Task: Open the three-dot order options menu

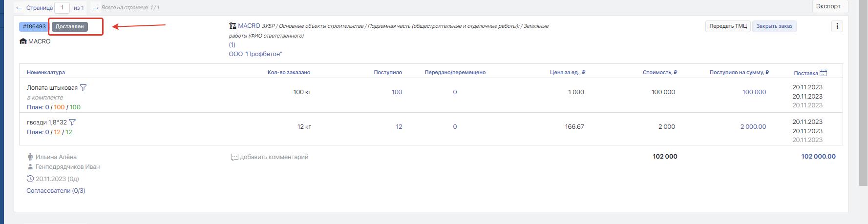Action: [x=837, y=26]
